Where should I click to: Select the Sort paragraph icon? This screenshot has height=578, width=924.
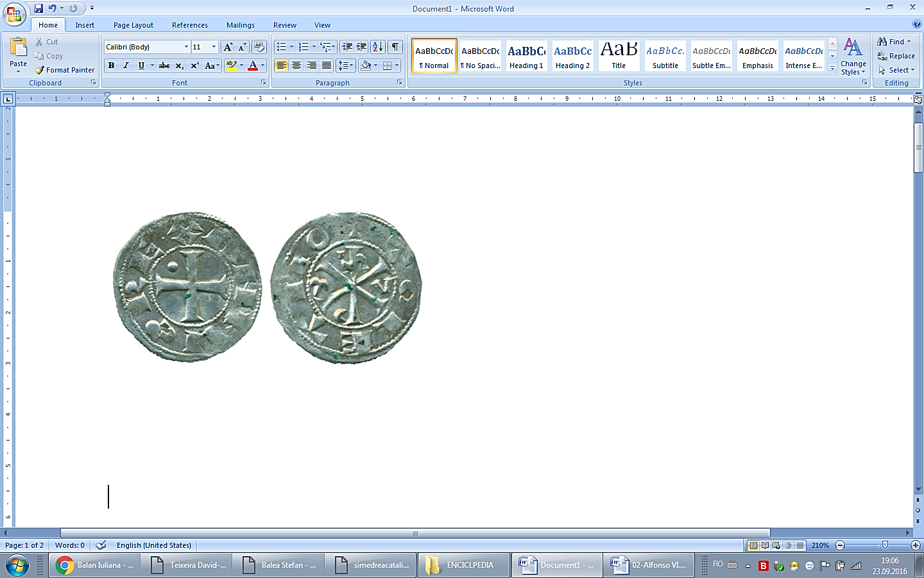coord(378,47)
